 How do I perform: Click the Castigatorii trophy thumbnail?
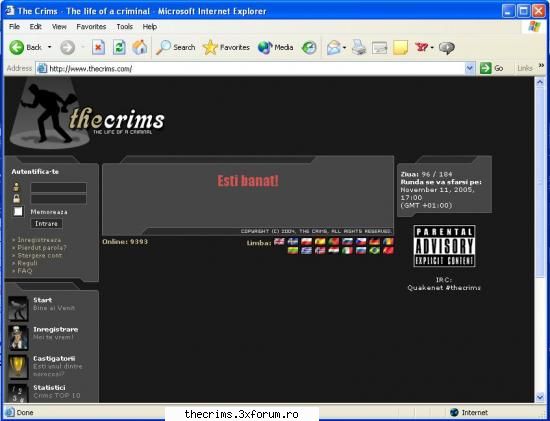click(18, 367)
